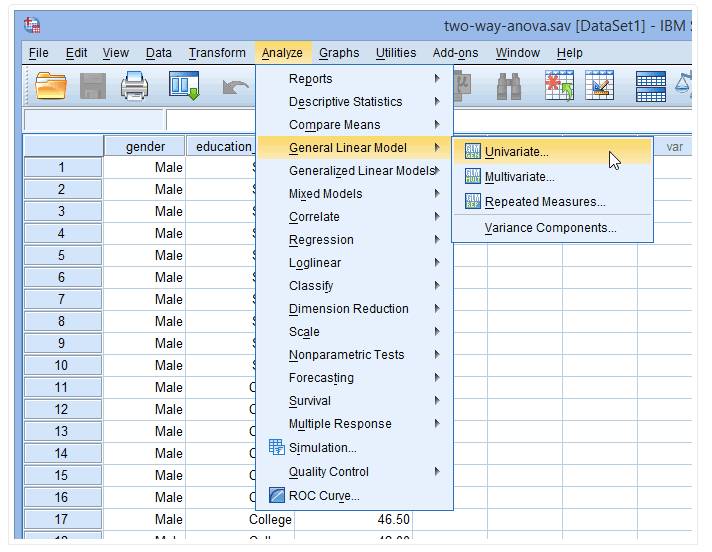Select the Simulation... menu entry
The image size is (712, 552).
(x=355, y=448)
